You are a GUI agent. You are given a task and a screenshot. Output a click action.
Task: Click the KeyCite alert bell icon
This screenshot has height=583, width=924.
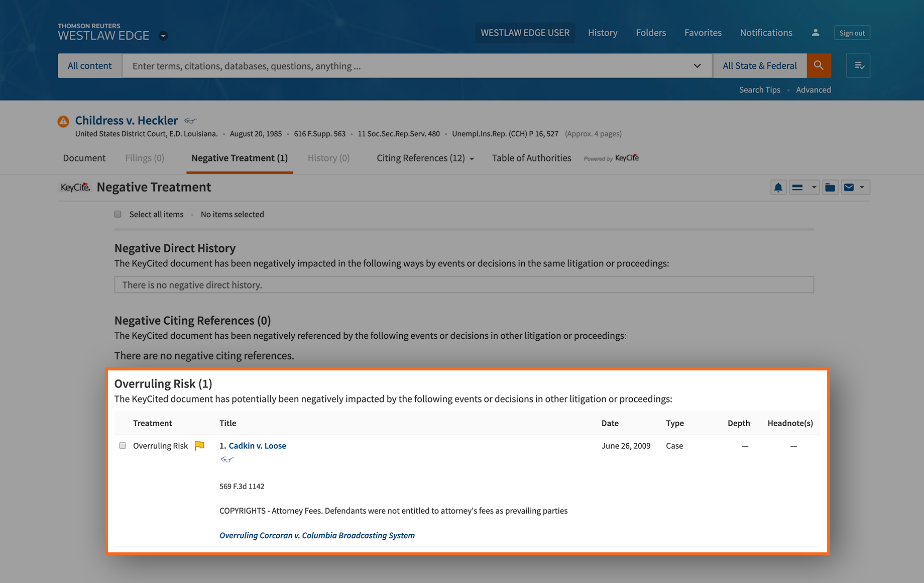click(778, 187)
